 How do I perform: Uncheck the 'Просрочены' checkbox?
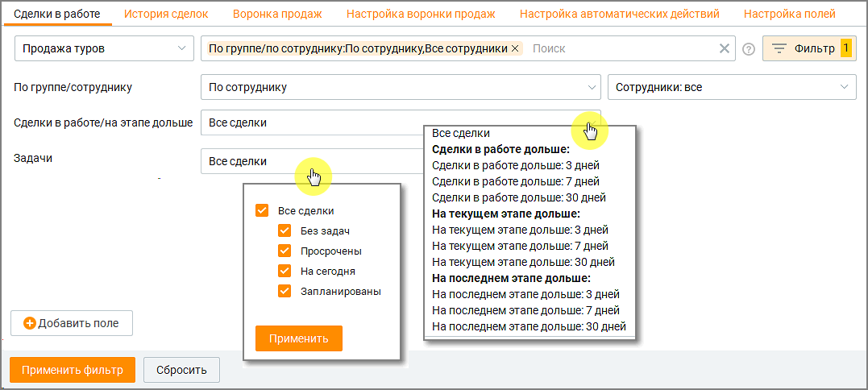click(284, 251)
